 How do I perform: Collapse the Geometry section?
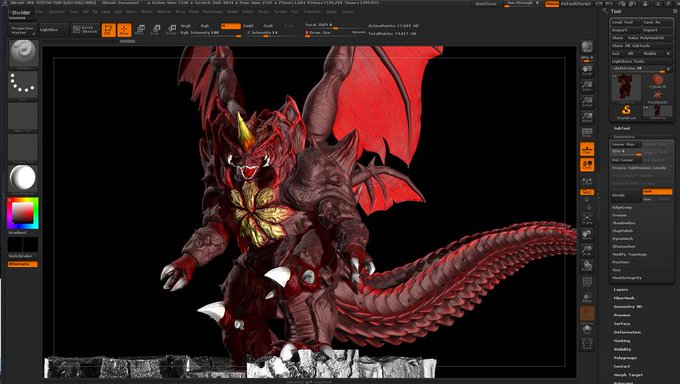pos(624,137)
